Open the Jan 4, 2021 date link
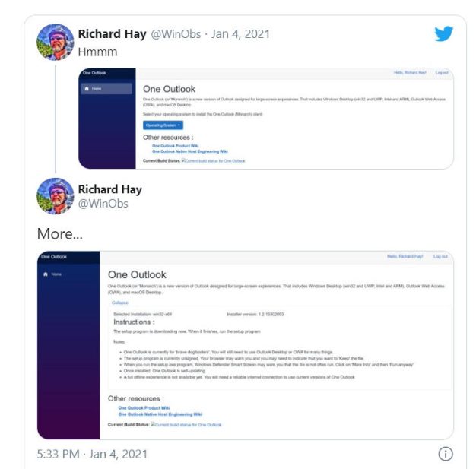476x469 pixels. point(240,34)
